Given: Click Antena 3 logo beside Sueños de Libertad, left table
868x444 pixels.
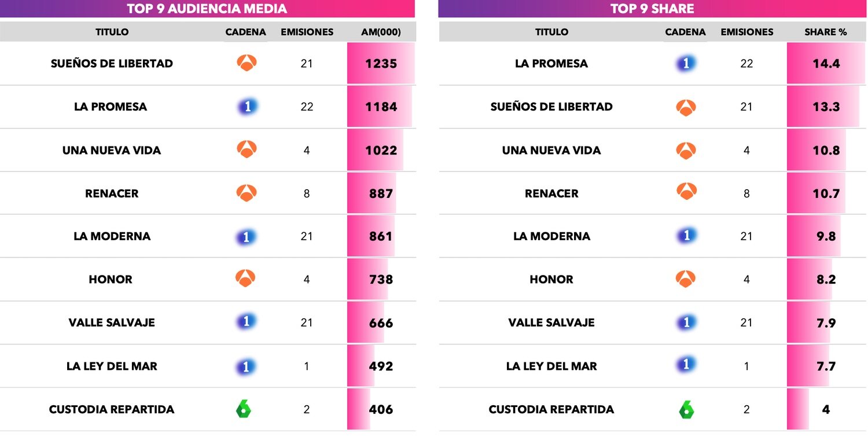Looking at the screenshot, I should click(247, 63).
